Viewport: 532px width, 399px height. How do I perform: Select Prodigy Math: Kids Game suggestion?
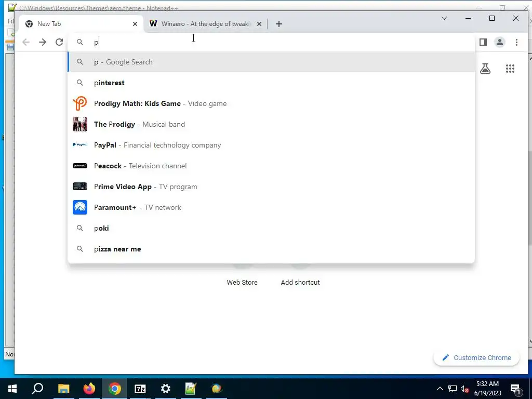271,103
